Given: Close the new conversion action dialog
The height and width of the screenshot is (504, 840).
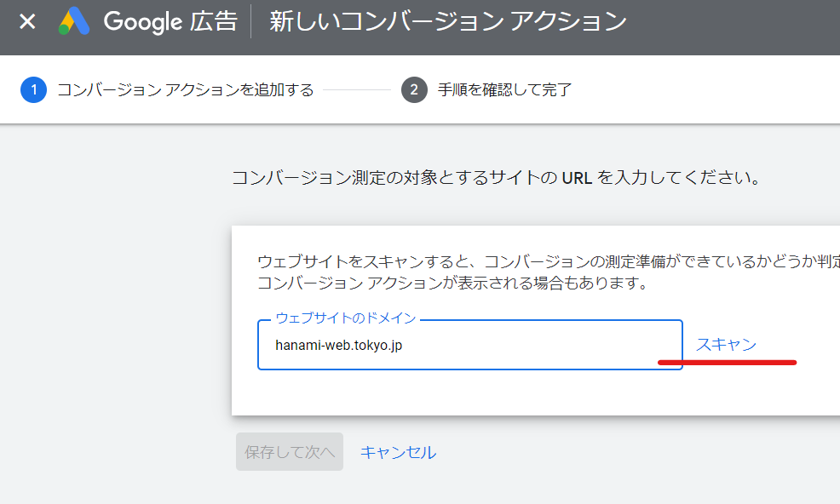Looking at the screenshot, I should click(x=27, y=21).
